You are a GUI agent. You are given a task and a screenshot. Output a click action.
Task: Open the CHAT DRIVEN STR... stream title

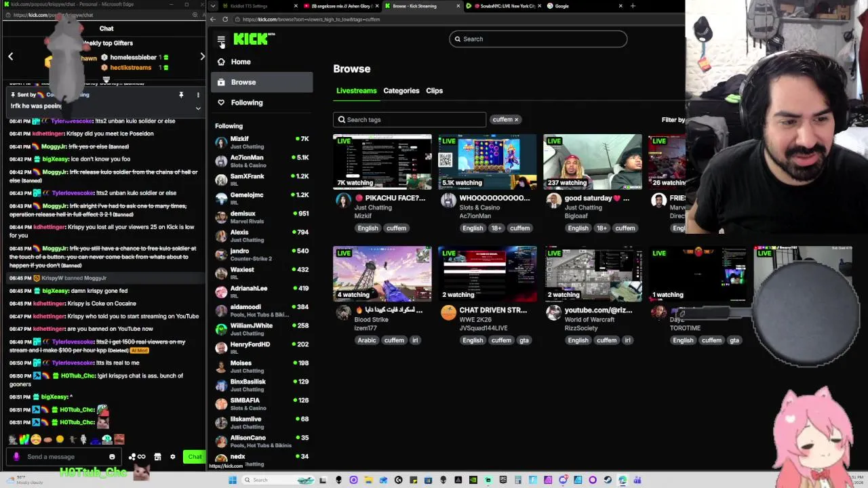click(x=493, y=310)
